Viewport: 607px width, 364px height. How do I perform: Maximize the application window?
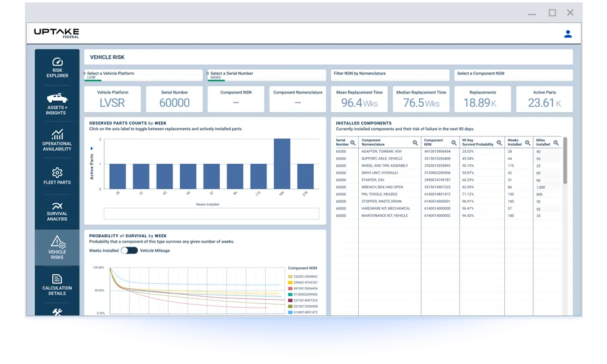pyautogui.click(x=552, y=13)
